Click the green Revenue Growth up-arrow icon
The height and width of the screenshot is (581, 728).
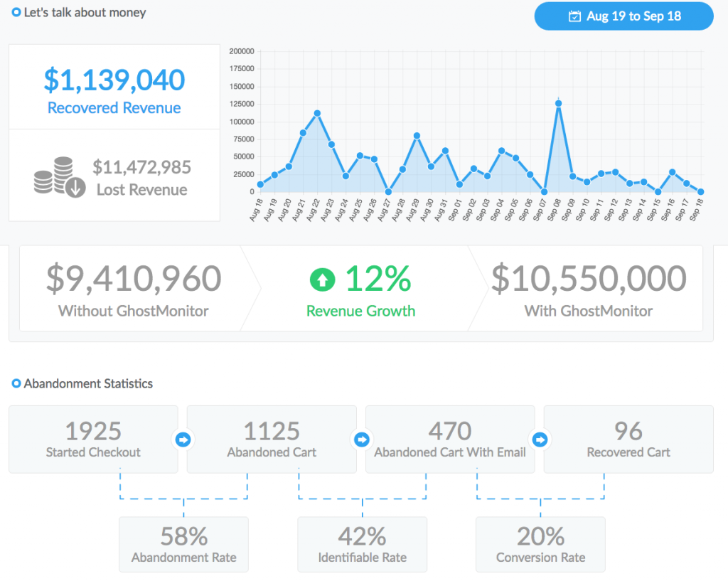pos(322,280)
